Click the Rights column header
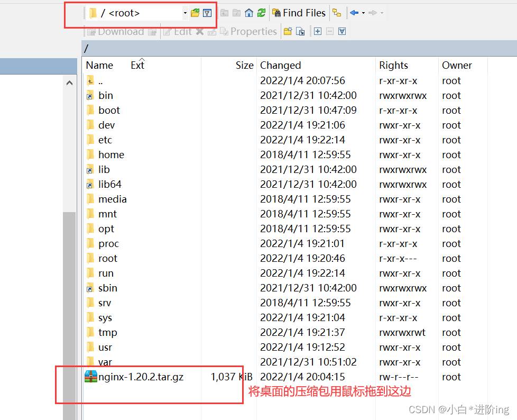 (393, 65)
